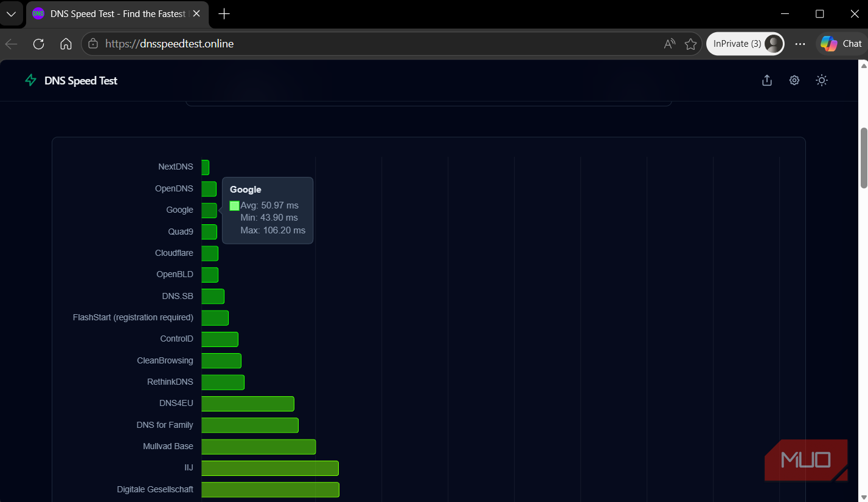Click the IIJ bar in chart
The image size is (868, 502).
tap(270, 468)
